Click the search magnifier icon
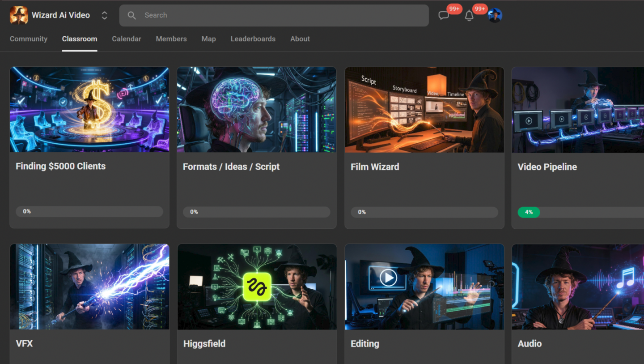This screenshot has height=364, width=644. pyautogui.click(x=131, y=15)
